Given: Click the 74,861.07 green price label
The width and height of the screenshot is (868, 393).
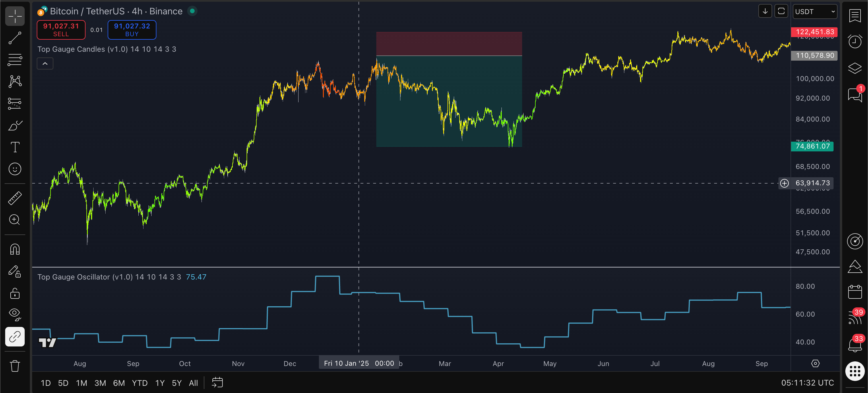Looking at the screenshot, I should pyautogui.click(x=812, y=146).
